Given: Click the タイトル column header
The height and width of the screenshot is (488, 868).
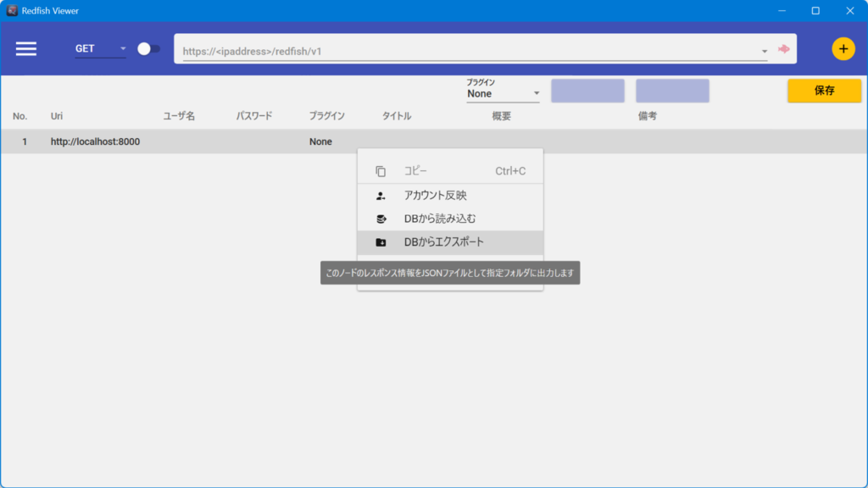Looking at the screenshot, I should point(397,116).
